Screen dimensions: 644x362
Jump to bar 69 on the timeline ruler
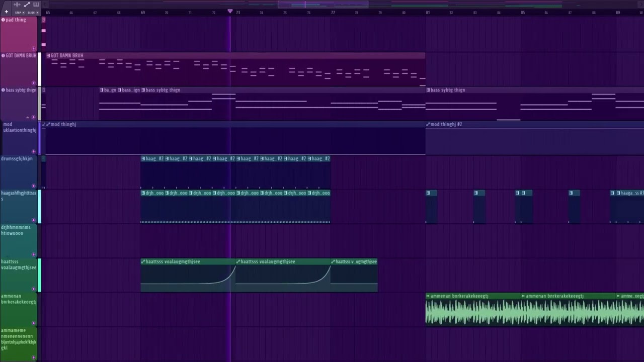pyautogui.click(x=143, y=13)
